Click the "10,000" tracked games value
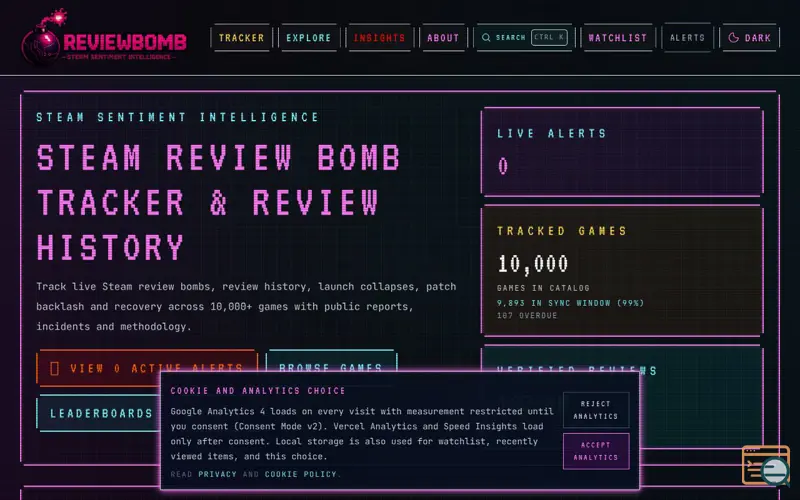800x500 pixels. coord(533,264)
